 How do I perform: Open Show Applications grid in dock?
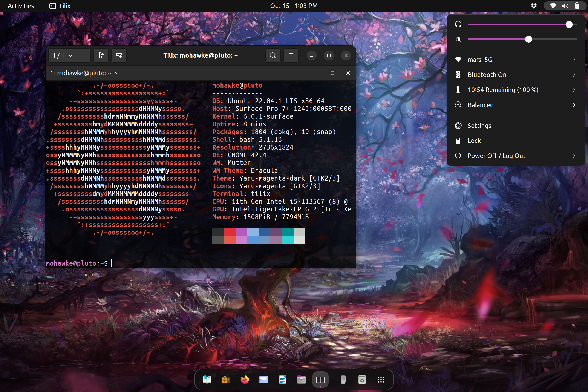coord(381,380)
